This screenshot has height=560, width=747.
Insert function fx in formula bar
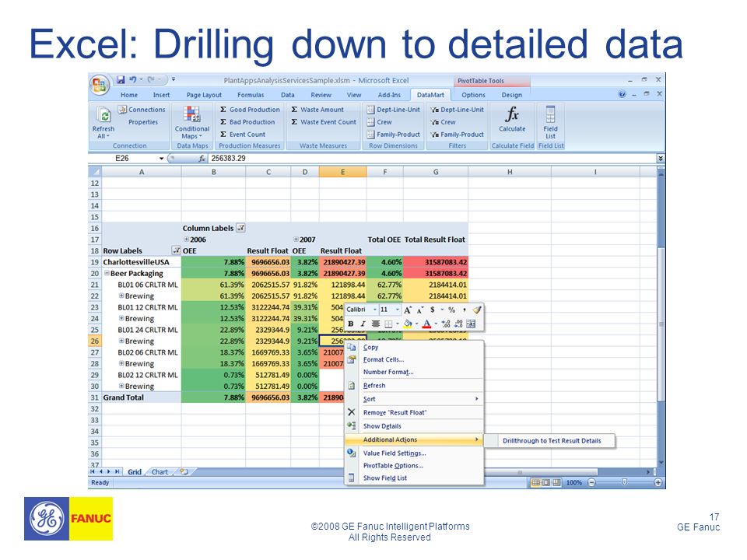pyautogui.click(x=202, y=158)
